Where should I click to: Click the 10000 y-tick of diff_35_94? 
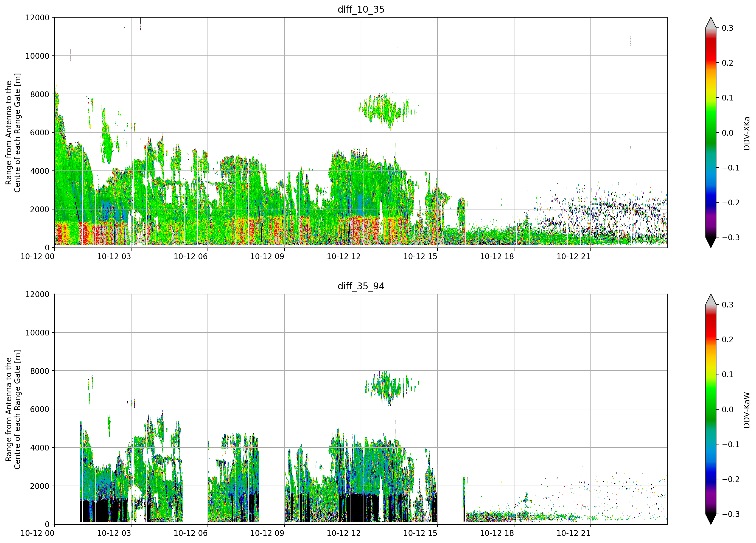click(x=37, y=333)
